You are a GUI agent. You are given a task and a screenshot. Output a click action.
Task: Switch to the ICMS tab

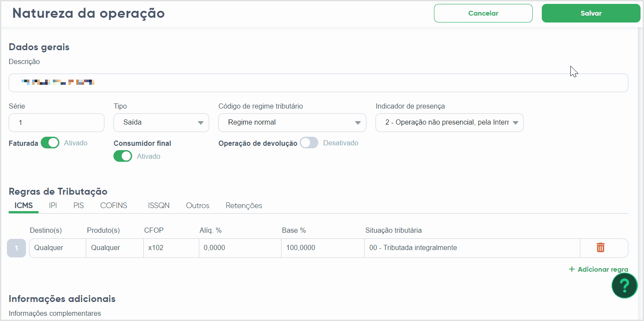tap(23, 205)
